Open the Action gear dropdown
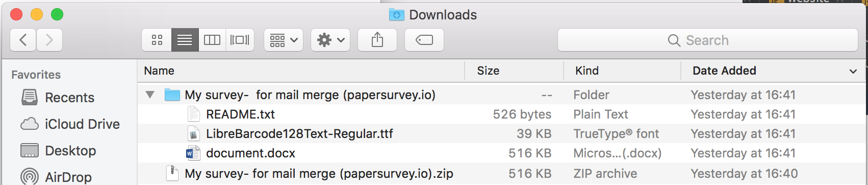Screen dimensions: 868x185 330,40
